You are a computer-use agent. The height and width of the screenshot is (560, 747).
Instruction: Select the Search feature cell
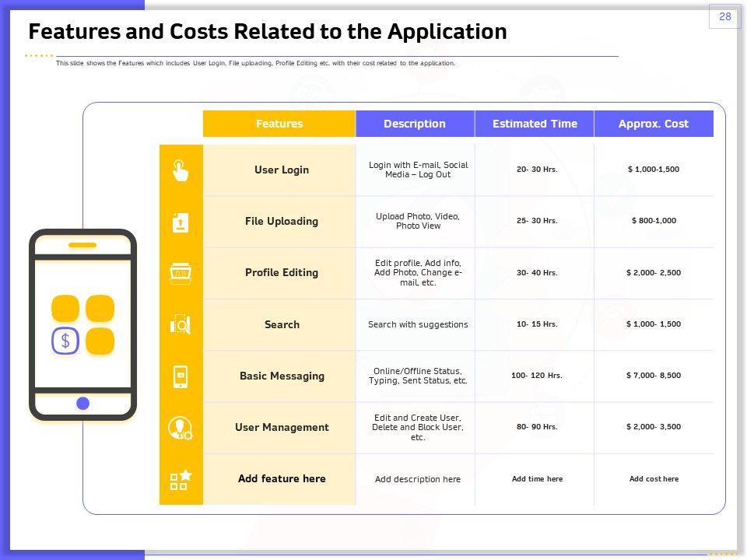279,325
